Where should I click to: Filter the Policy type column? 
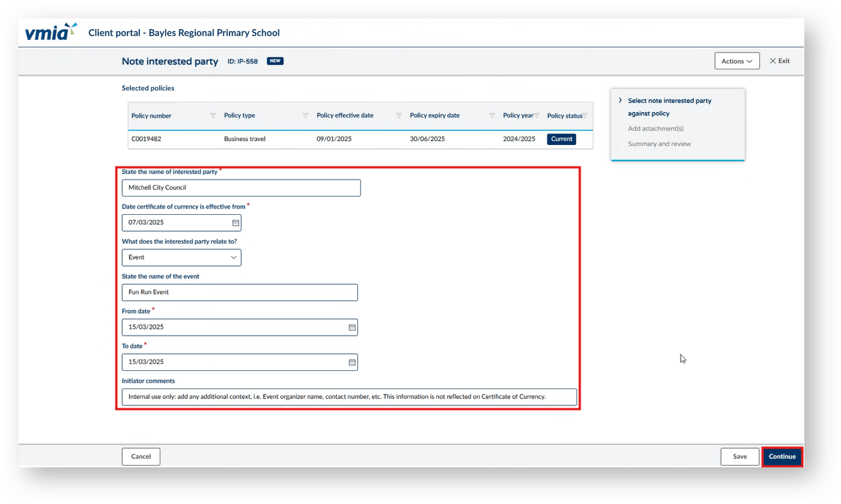[305, 116]
